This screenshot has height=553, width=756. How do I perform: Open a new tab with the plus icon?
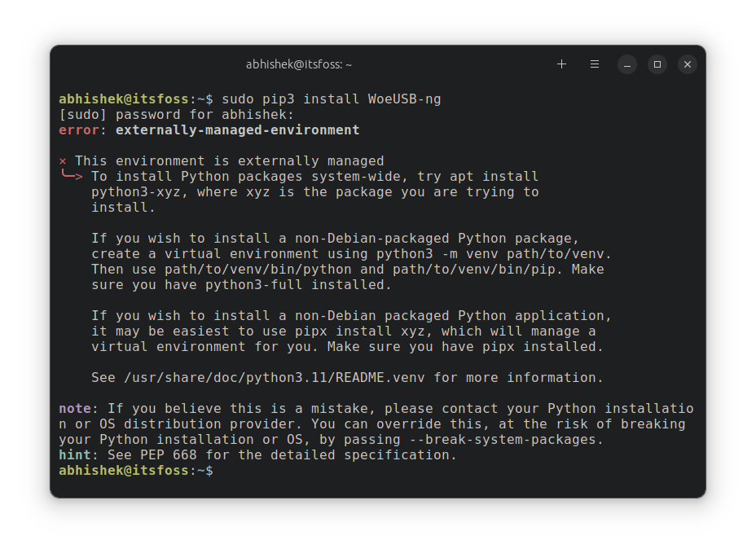coord(561,64)
